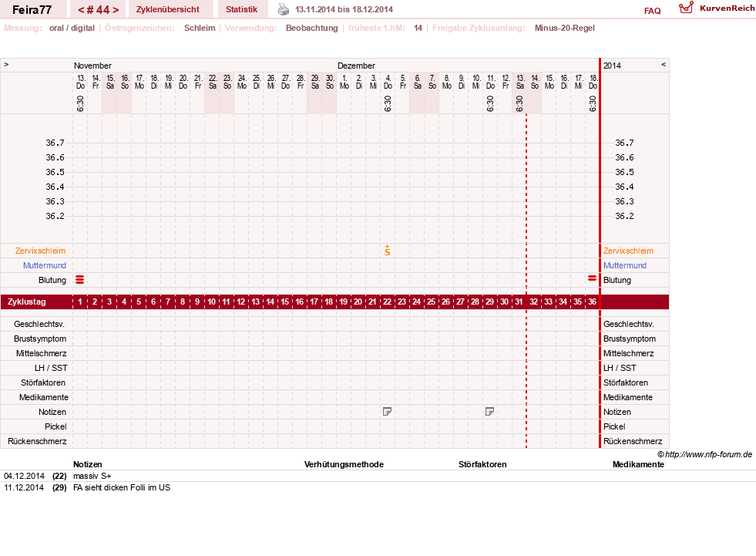Click the right Zervixschleim label

(x=628, y=251)
